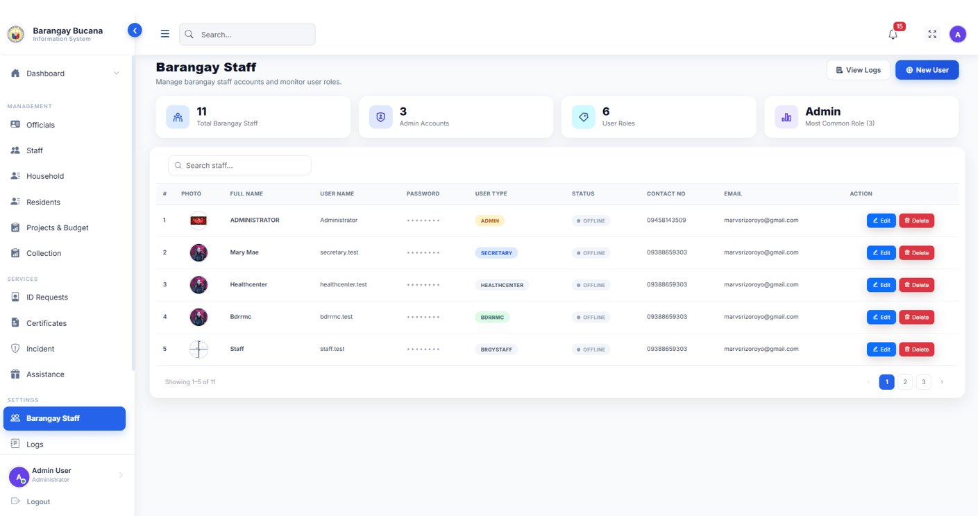Click the hamburger menu icon
Viewport: 980px width, 527px height.
point(165,34)
